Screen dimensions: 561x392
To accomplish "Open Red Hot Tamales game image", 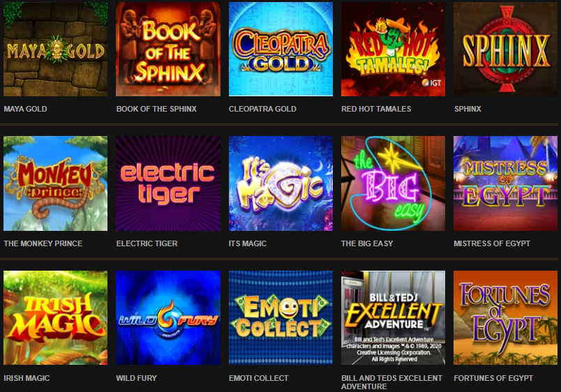I will pos(394,49).
